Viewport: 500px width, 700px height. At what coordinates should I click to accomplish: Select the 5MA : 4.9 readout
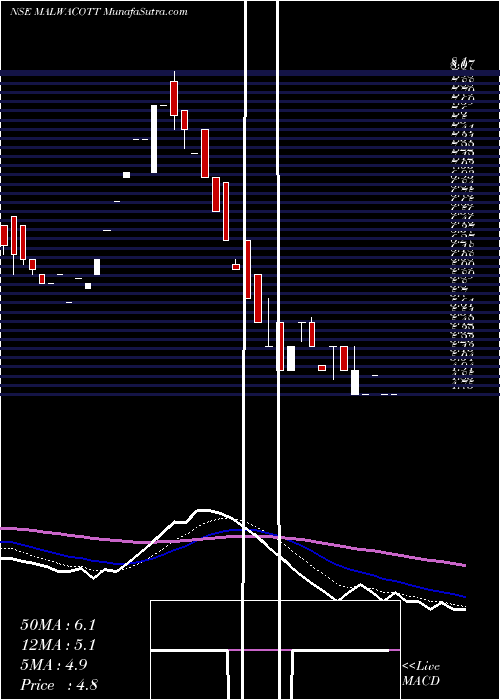point(54,665)
